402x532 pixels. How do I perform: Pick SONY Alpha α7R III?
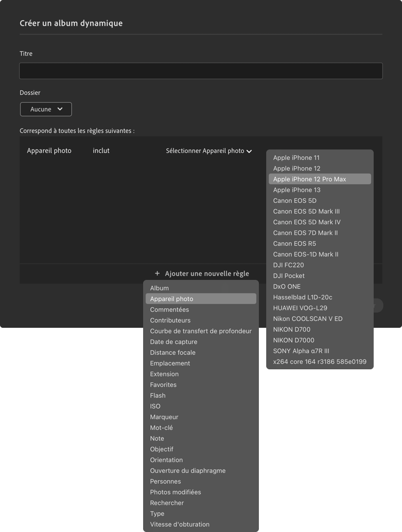point(320,351)
